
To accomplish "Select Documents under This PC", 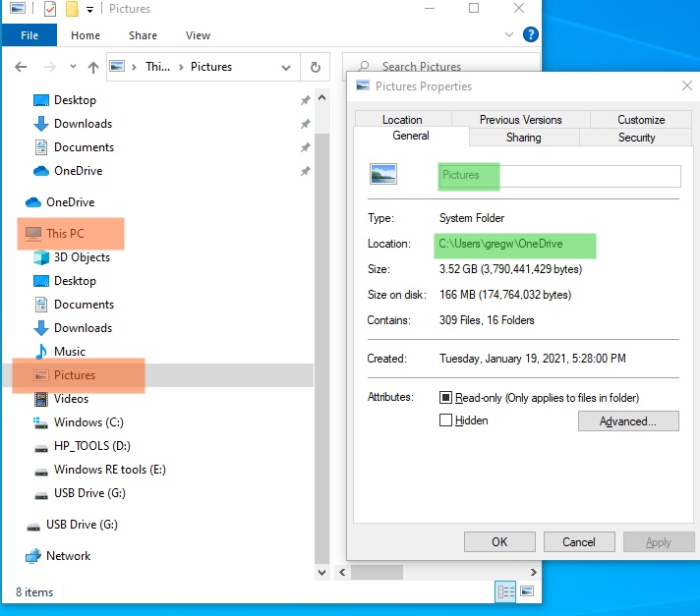I will click(84, 305).
